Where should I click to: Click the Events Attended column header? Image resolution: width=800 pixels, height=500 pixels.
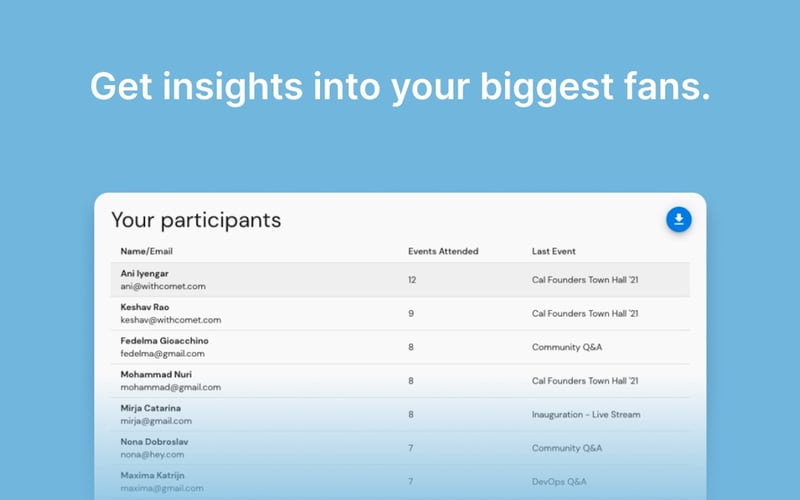coord(443,251)
